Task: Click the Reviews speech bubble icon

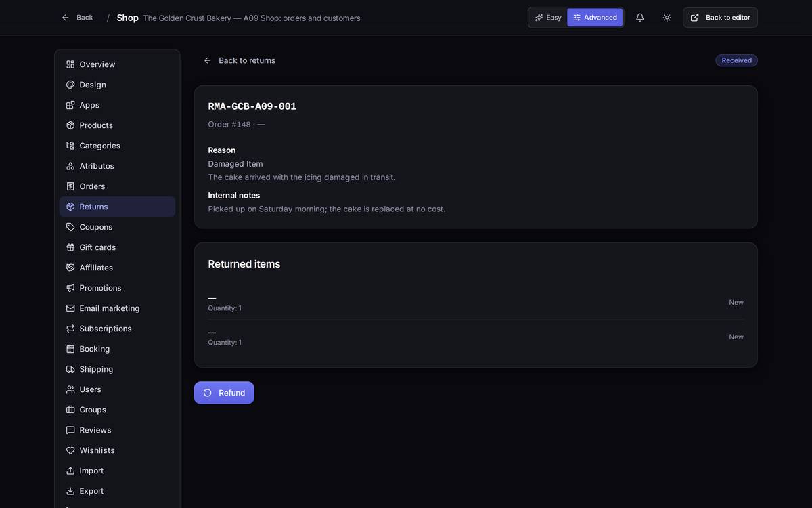Action: (70, 430)
